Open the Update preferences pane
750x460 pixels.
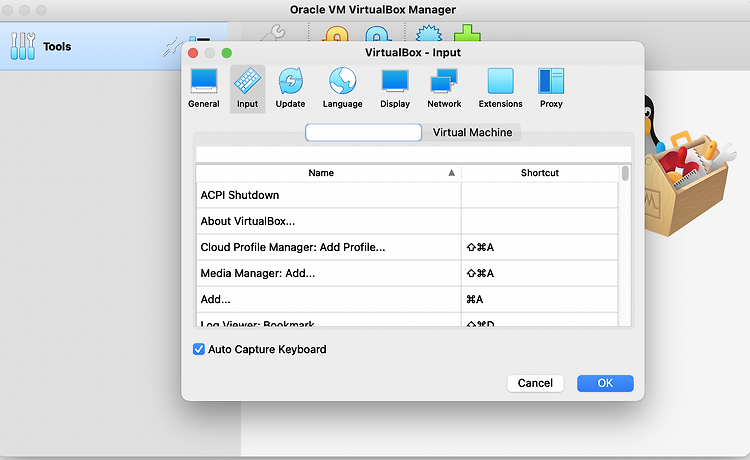(x=290, y=88)
